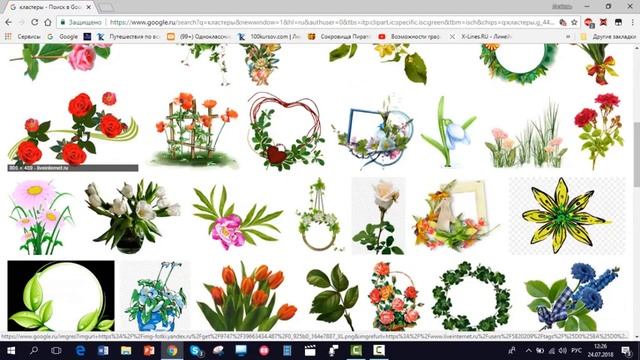The image size is (640, 360).
Task: Open the clapperboard video app on taskbar
Action: pos(310,351)
